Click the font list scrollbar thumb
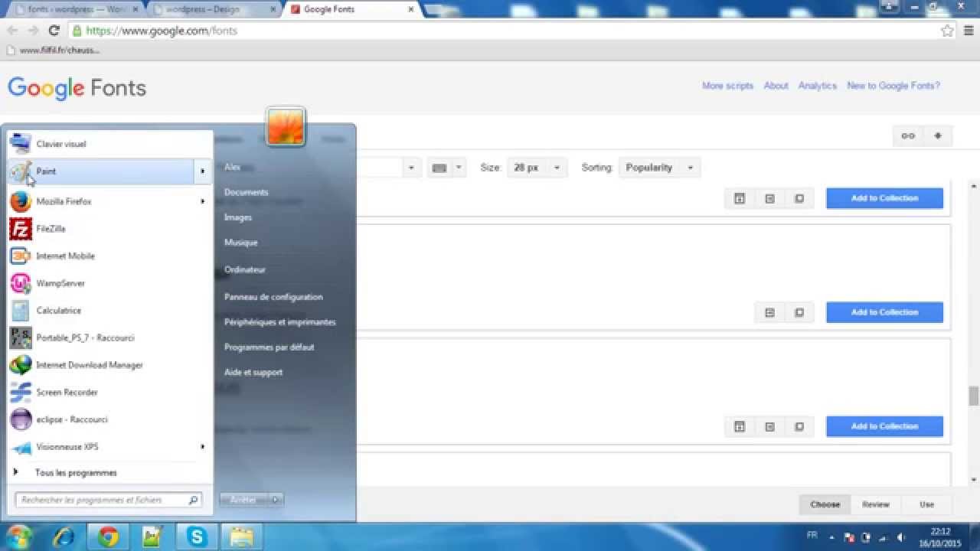This screenshot has width=980, height=551. click(x=974, y=396)
